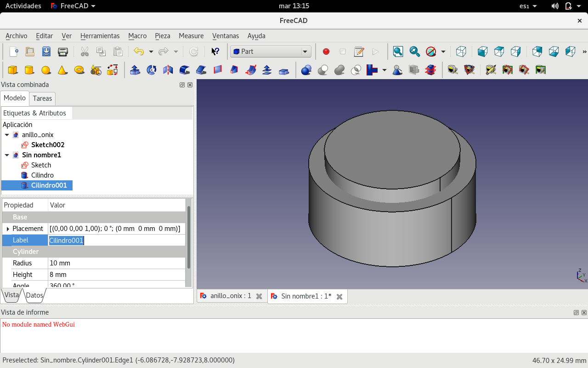Switch to the Tareas tab
588x368 pixels.
pos(42,98)
